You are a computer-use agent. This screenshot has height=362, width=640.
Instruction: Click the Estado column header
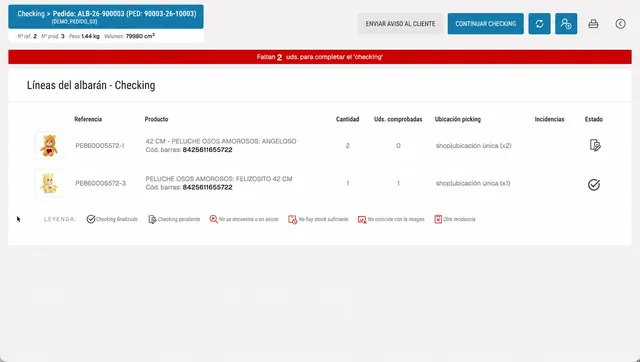593,119
